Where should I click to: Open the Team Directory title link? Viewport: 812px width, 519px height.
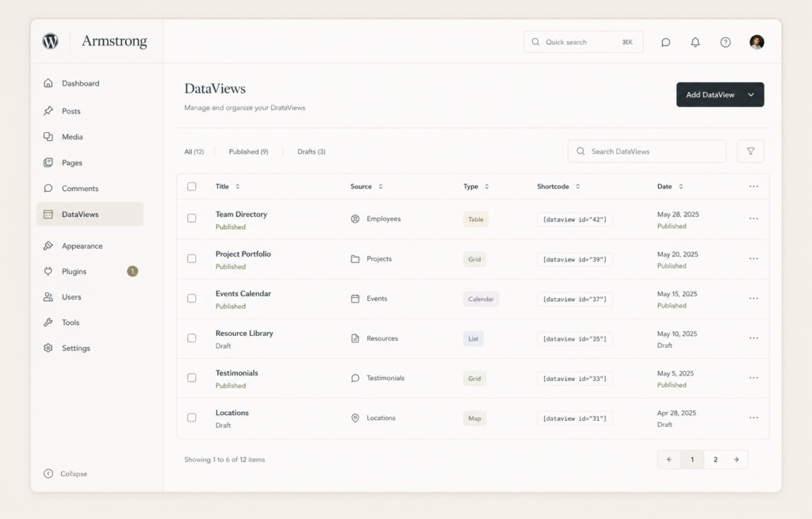click(x=241, y=214)
